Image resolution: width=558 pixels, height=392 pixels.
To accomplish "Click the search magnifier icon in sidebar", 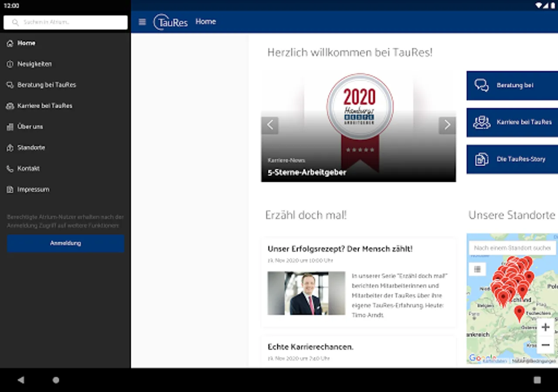I will 16,22.
